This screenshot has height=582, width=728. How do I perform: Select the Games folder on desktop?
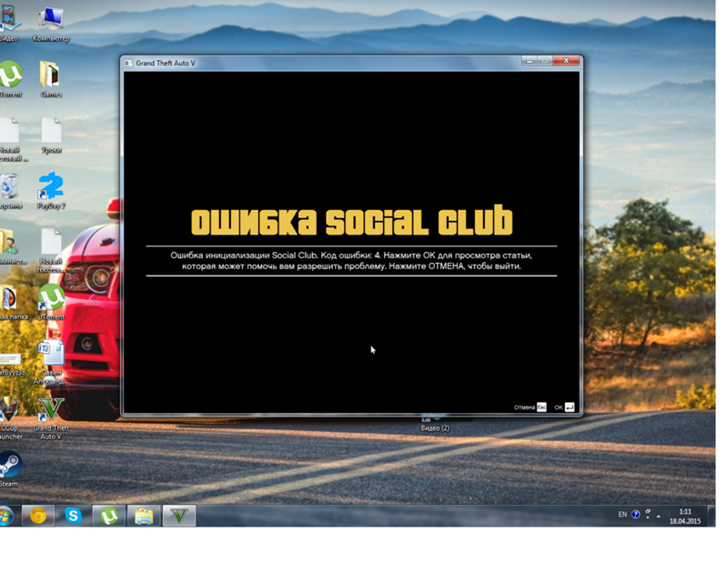pyautogui.click(x=51, y=79)
